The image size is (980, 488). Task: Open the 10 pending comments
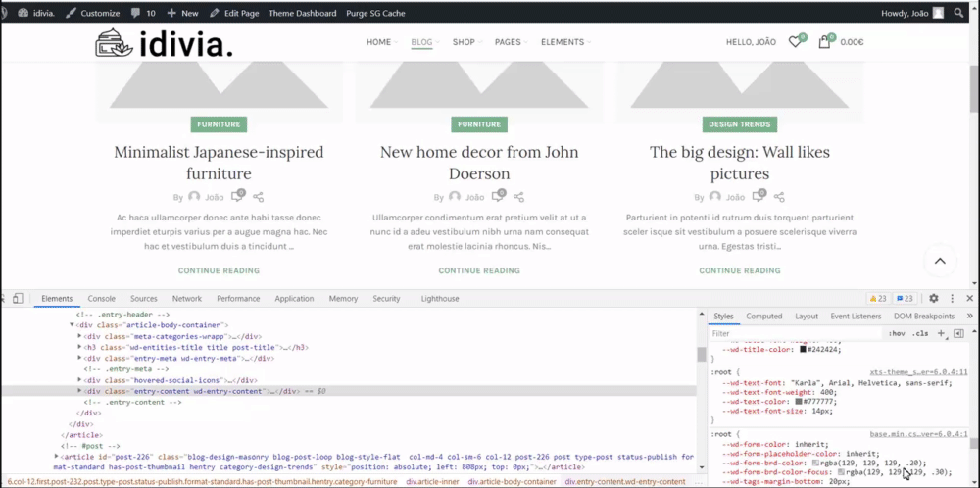[143, 13]
